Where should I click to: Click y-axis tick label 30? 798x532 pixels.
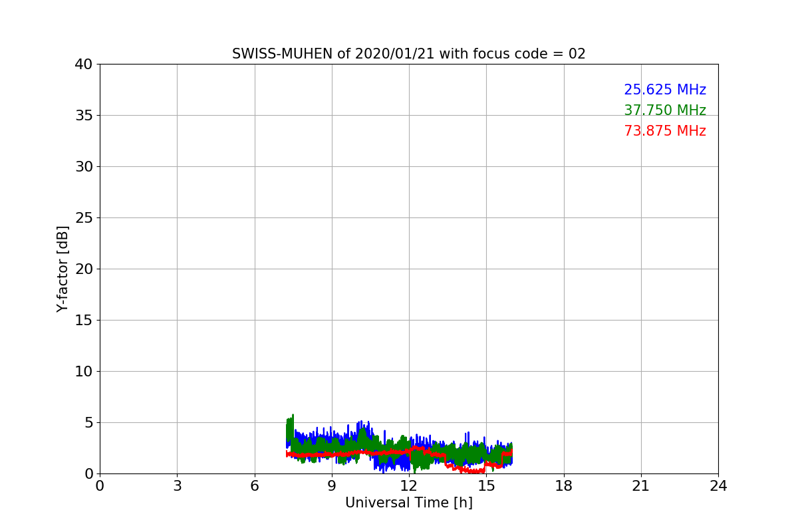(x=84, y=167)
